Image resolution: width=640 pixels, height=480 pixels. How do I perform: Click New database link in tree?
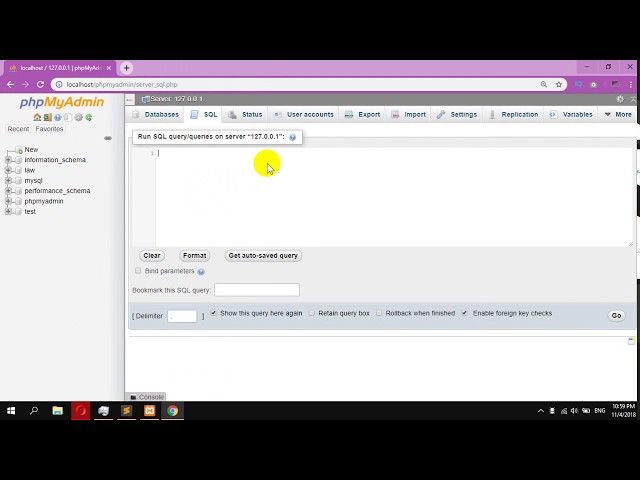coord(31,149)
